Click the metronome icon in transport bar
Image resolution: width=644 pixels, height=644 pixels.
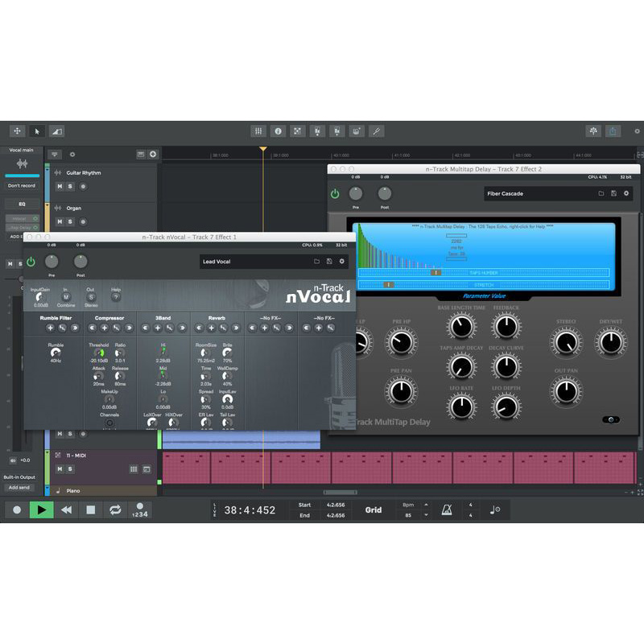pyautogui.click(x=447, y=510)
